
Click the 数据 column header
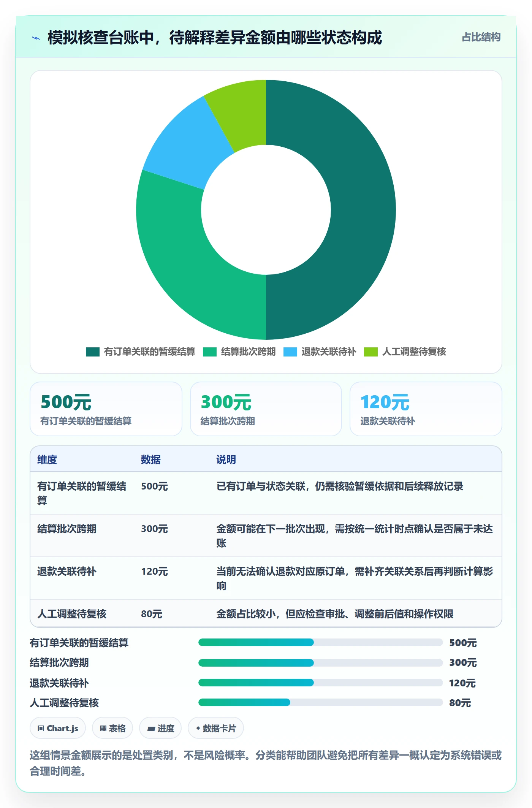coord(151,459)
